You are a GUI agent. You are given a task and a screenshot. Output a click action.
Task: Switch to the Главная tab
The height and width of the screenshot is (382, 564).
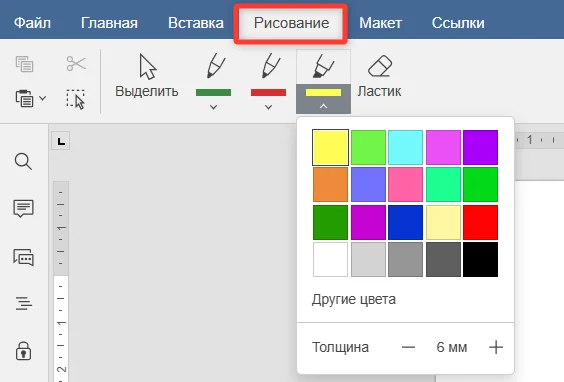pos(109,23)
